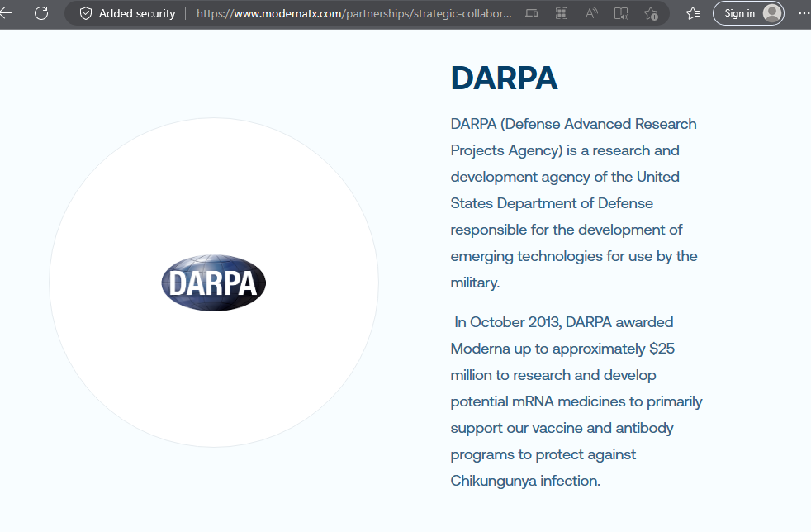Click the Added security label
The width and height of the screenshot is (811, 532).
coord(137,13)
